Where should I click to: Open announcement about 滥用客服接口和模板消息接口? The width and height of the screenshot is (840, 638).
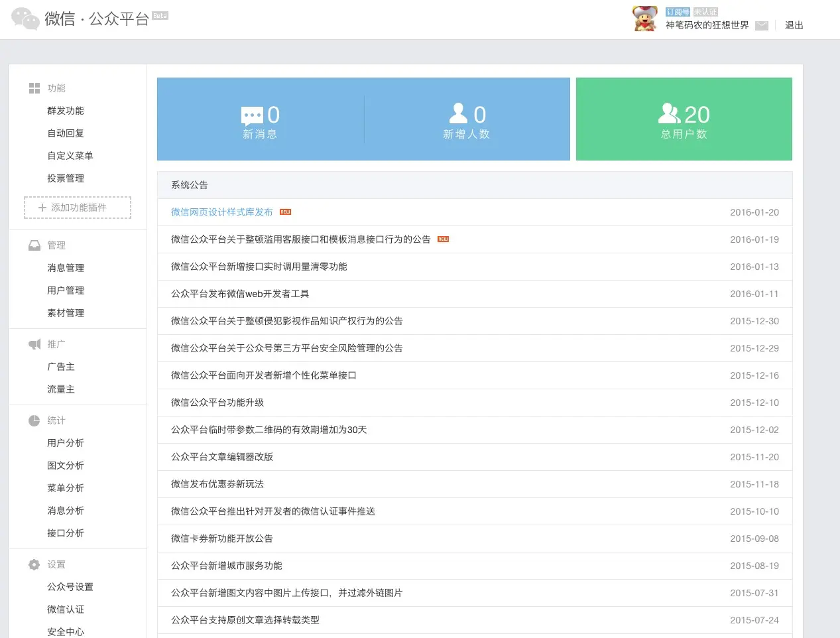[x=301, y=239]
